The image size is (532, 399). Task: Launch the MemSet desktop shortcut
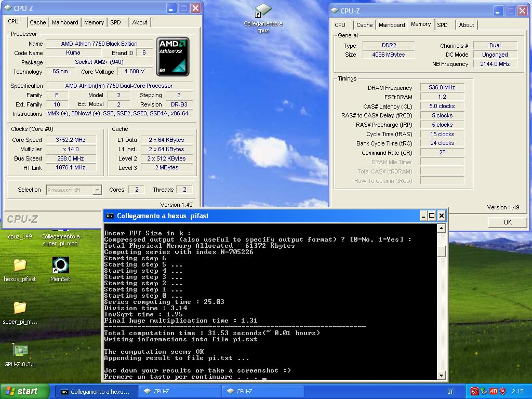60,270
